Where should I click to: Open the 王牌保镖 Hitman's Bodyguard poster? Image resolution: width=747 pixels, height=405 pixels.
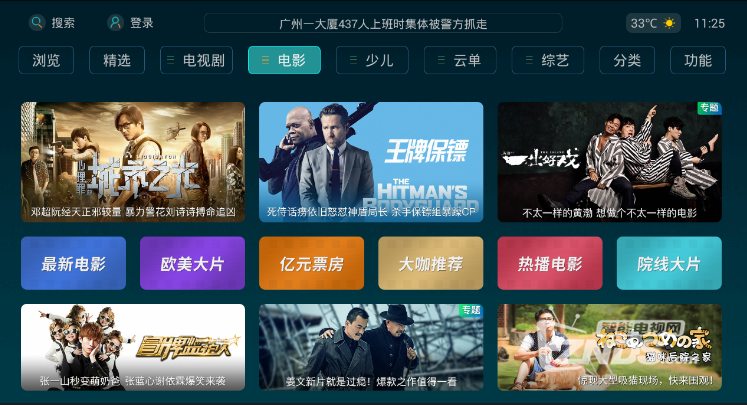click(371, 162)
